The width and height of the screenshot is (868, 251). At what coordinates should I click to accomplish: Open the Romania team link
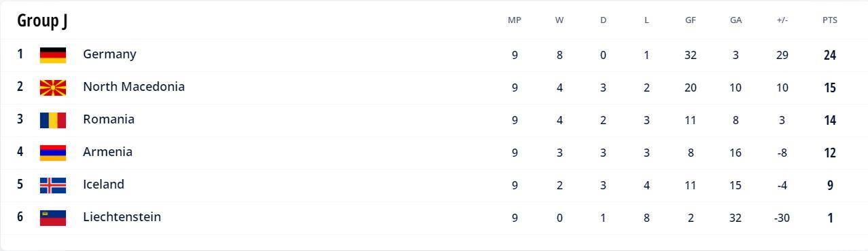pos(109,119)
